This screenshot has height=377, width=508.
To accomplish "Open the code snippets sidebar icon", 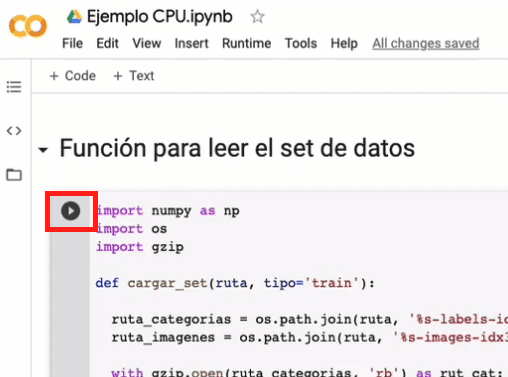I will pos(14,131).
